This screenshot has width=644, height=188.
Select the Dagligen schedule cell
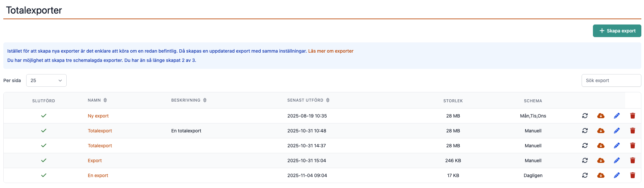(x=533, y=175)
